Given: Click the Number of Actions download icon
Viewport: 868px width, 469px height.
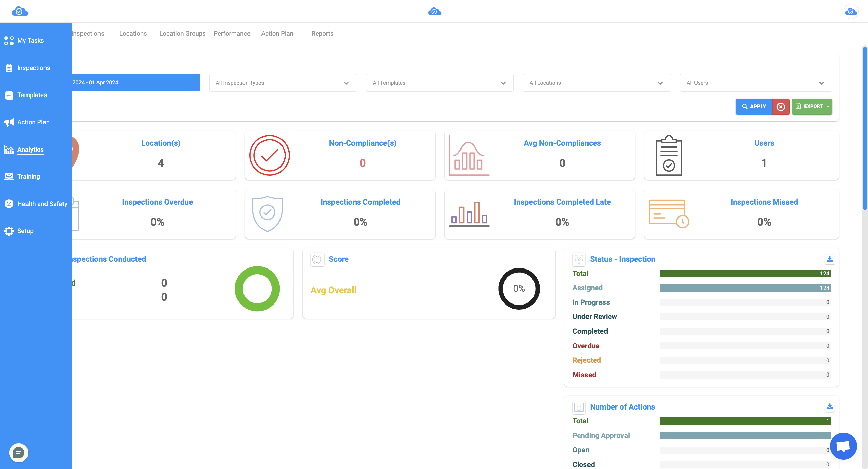Looking at the screenshot, I should (829, 406).
